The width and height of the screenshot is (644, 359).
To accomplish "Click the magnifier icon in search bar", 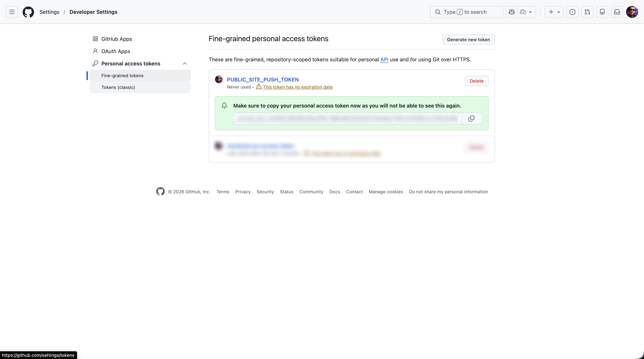I will [x=438, y=12].
